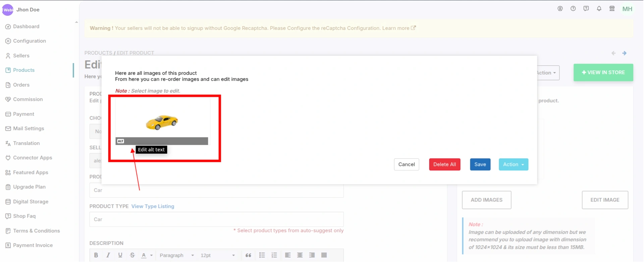Open the profile icon in top bar
The height and width of the screenshot is (262, 644).
560,9
